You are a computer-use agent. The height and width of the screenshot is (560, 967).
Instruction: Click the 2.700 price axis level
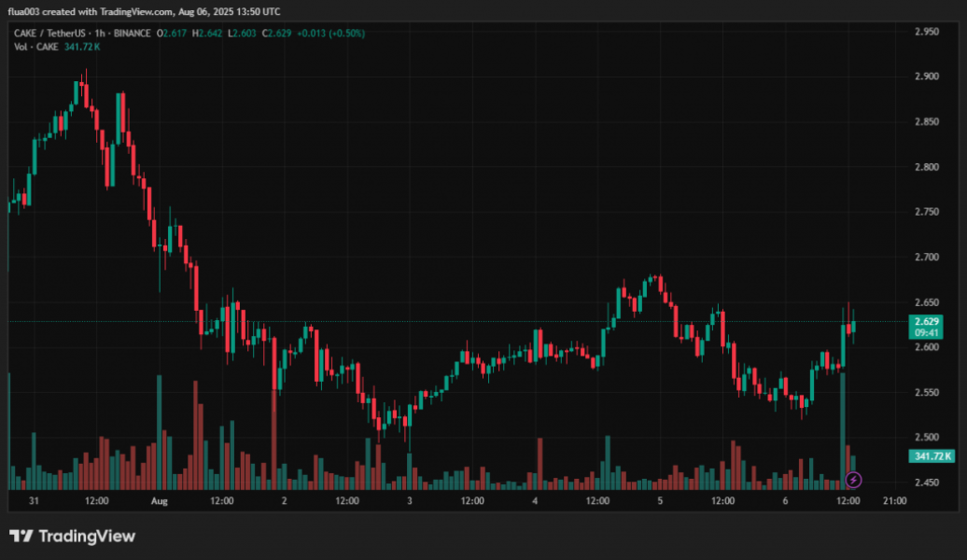pos(925,257)
